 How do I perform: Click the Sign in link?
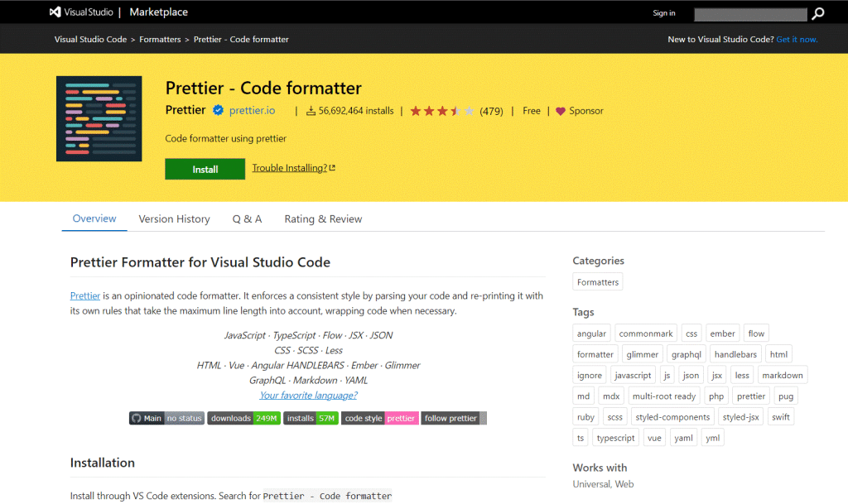click(663, 13)
